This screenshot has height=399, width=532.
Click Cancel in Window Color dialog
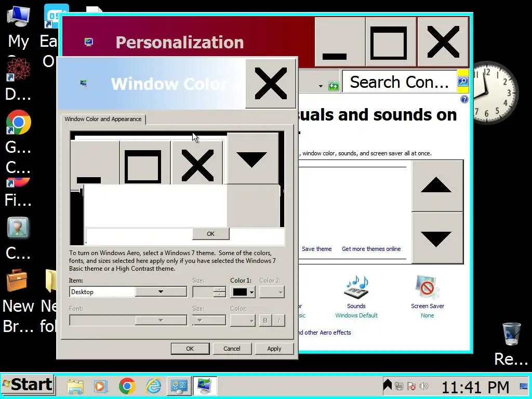point(232,349)
